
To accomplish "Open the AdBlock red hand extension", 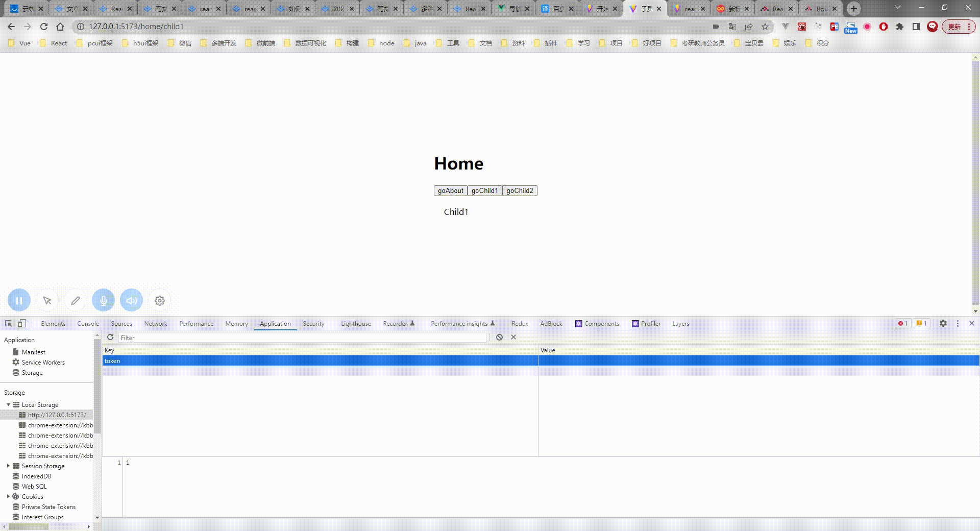I will (x=884, y=27).
